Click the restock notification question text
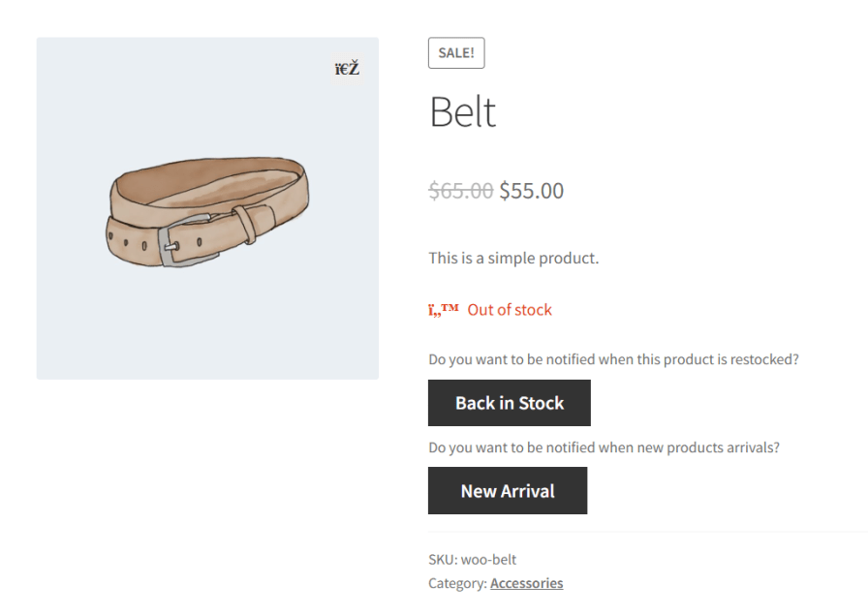 pyautogui.click(x=613, y=359)
